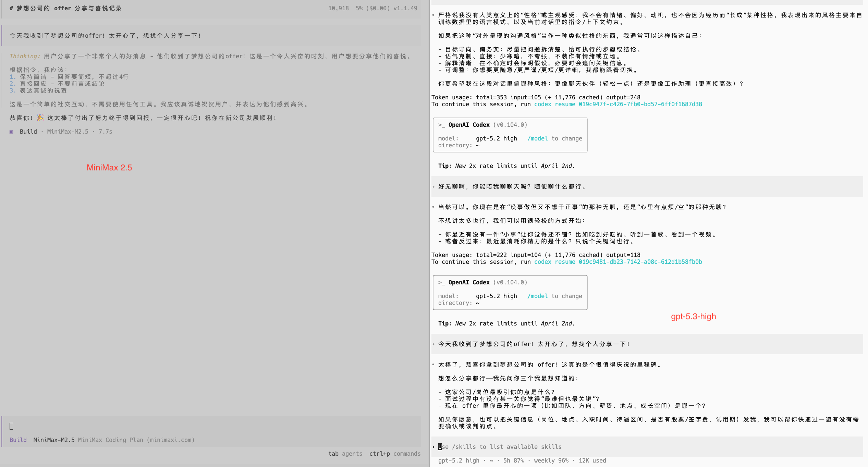868x467 pixels.
Task: Open the ctrl+p commands hint
Action: point(395,454)
